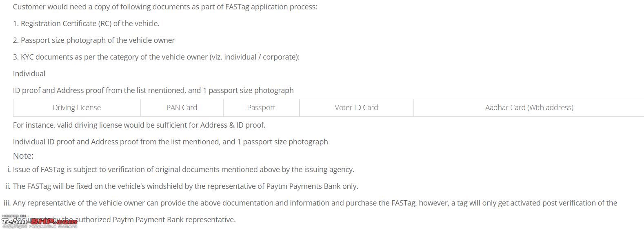Select the Aadhar Card (With address) cell

pyautogui.click(x=529, y=108)
